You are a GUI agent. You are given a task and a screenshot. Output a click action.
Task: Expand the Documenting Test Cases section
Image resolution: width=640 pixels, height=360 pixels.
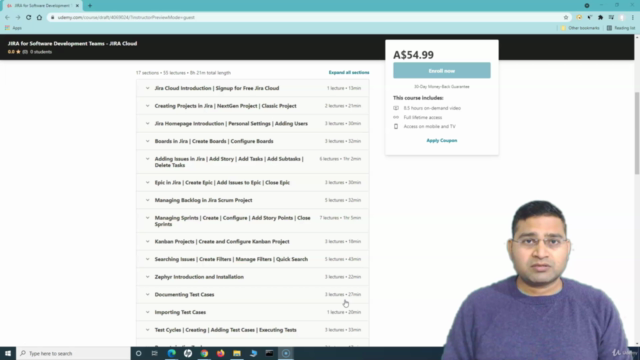[x=253, y=294]
